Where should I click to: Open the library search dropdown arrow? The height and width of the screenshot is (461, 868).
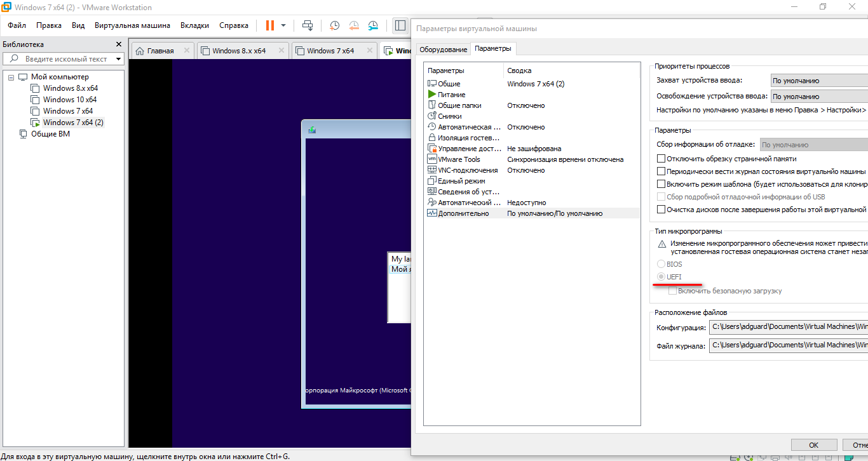point(118,59)
